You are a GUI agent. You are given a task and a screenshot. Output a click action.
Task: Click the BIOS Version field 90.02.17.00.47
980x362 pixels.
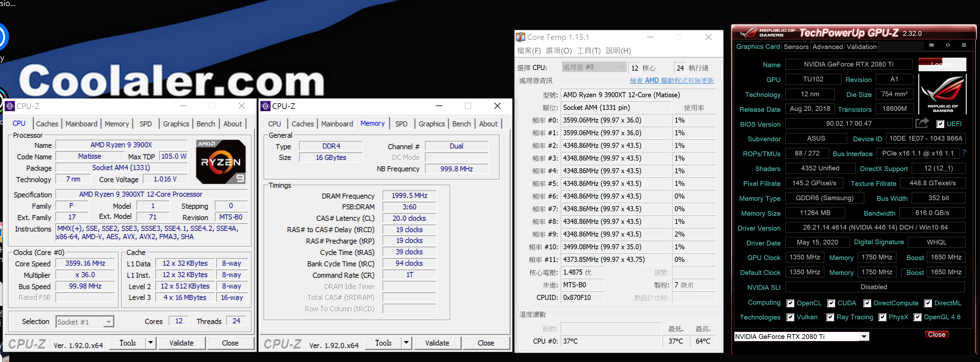coord(848,124)
